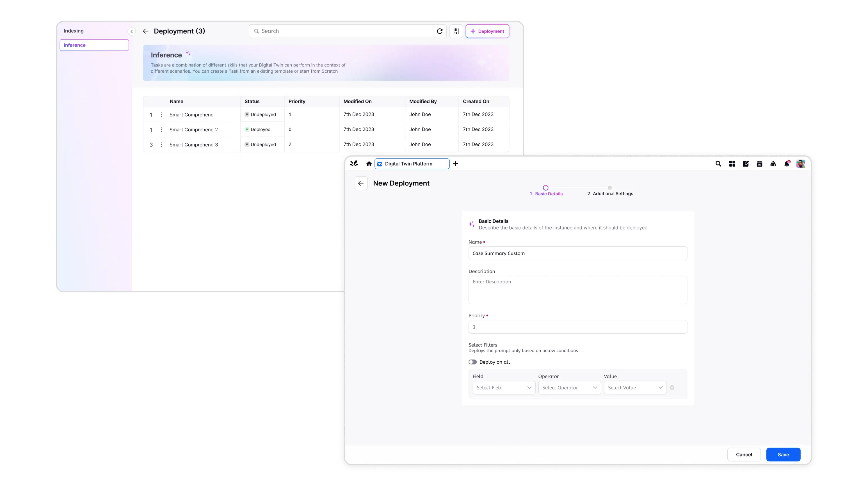
Task: Open the calendar icon in top bar
Action: click(759, 164)
